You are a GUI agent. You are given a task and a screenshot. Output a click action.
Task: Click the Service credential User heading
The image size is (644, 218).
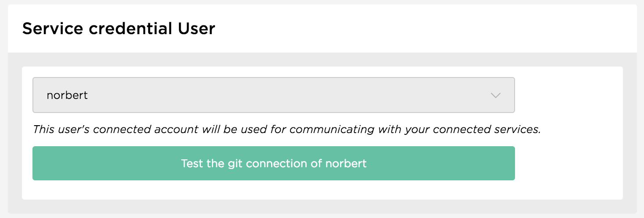(x=118, y=29)
